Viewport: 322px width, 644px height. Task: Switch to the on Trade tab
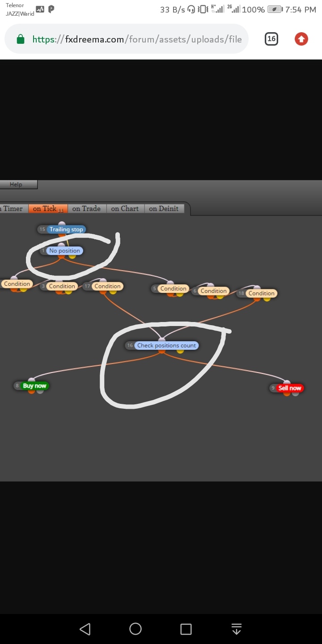(x=87, y=208)
